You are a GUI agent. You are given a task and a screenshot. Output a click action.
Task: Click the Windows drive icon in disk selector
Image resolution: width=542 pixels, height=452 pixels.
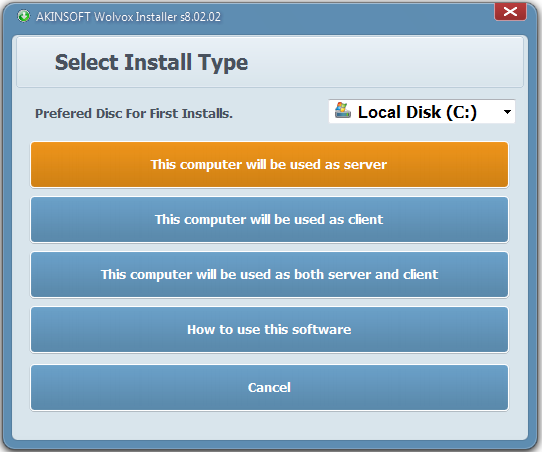pyautogui.click(x=343, y=111)
